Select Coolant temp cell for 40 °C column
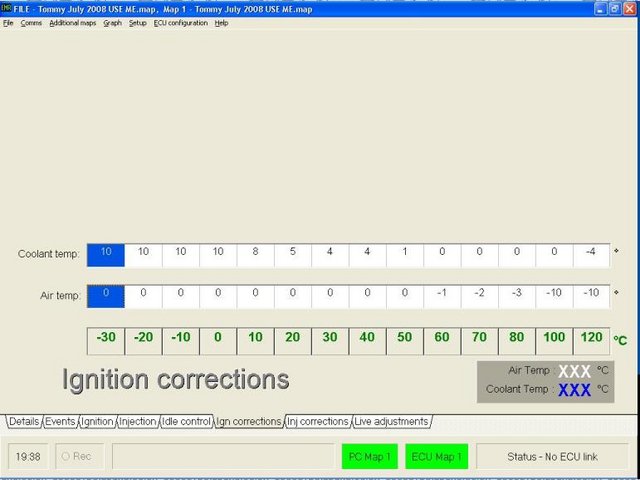This screenshot has height=480, width=640. tap(367, 255)
